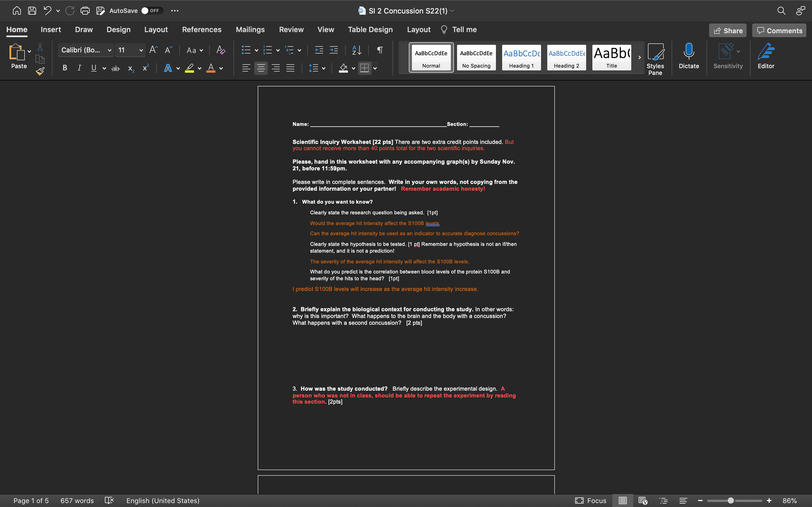
Task: Apply the yellow text highlight color
Action: tap(189, 68)
